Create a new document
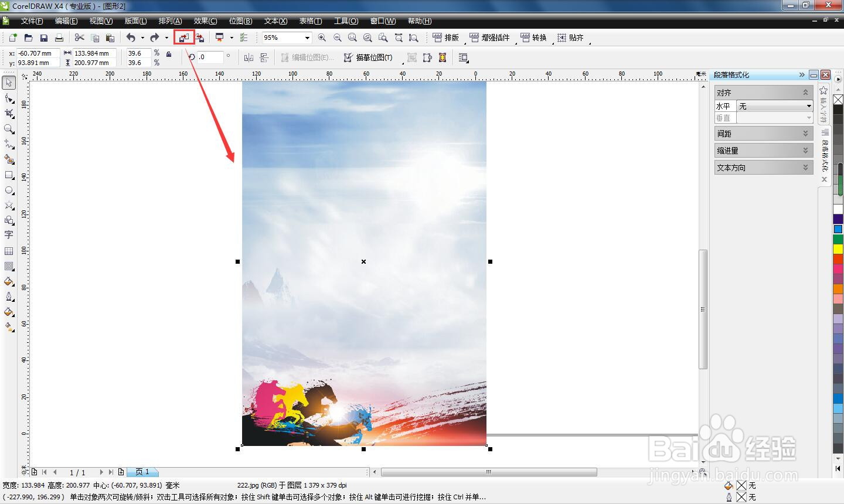The width and height of the screenshot is (844, 504). (x=13, y=38)
